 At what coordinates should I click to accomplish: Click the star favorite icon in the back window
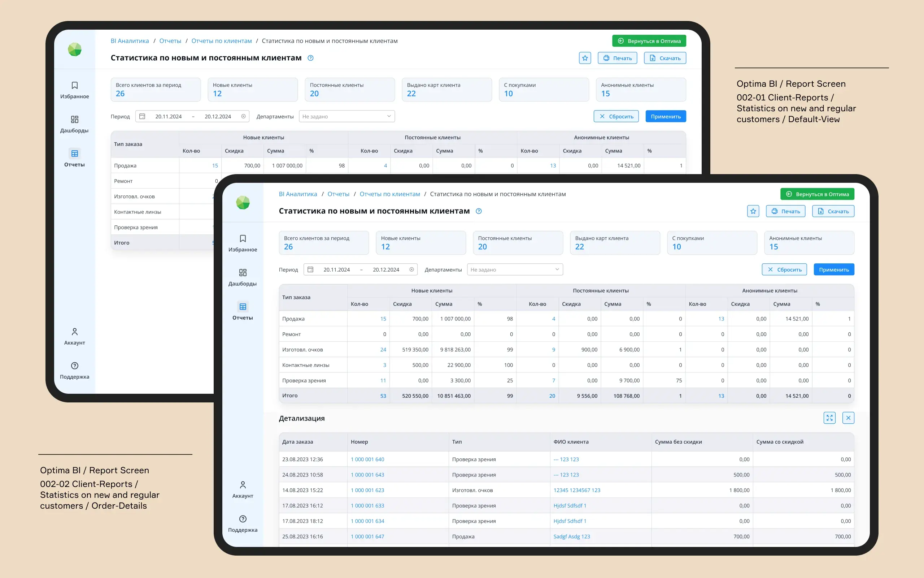[x=585, y=58]
